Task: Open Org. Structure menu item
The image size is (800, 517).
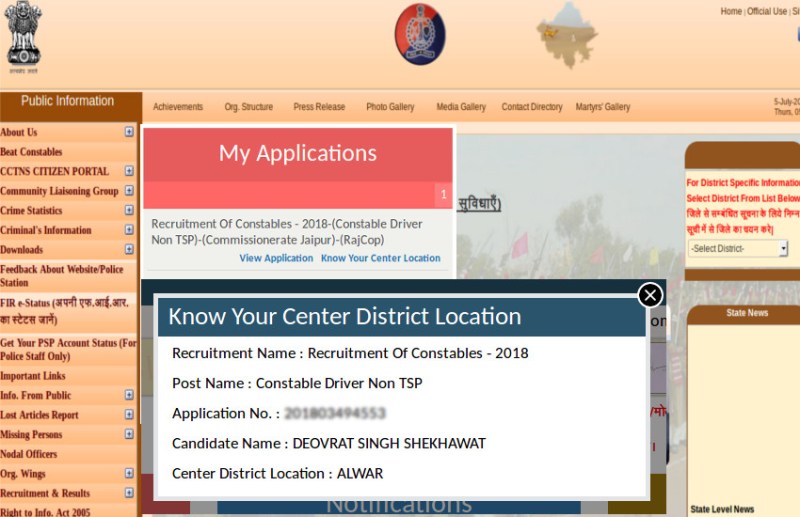Action: click(x=248, y=107)
